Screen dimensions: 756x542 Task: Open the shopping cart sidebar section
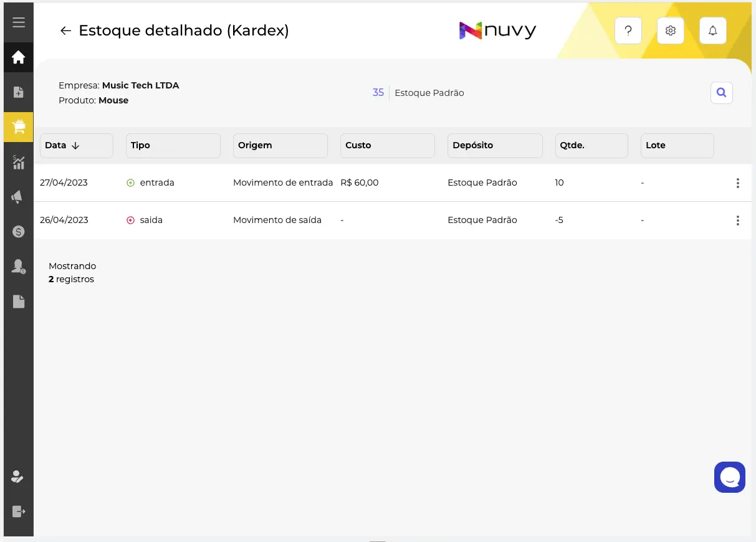click(x=19, y=127)
